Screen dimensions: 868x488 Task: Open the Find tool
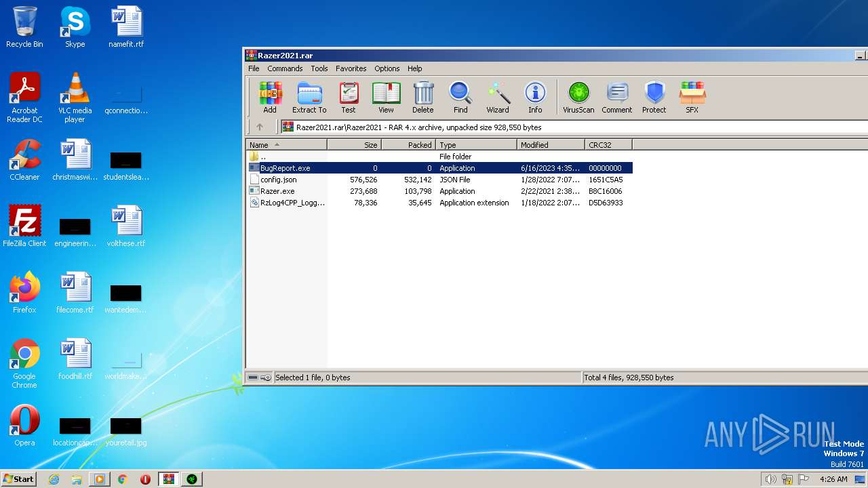pyautogui.click(x=460, y=97)
